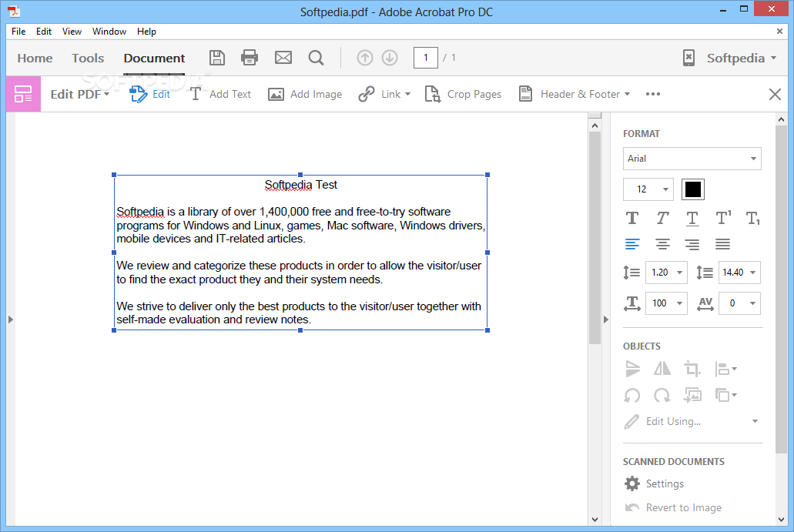Click the page number input field
This screenshot has width=794, height=532.
(x=426, y=58)
